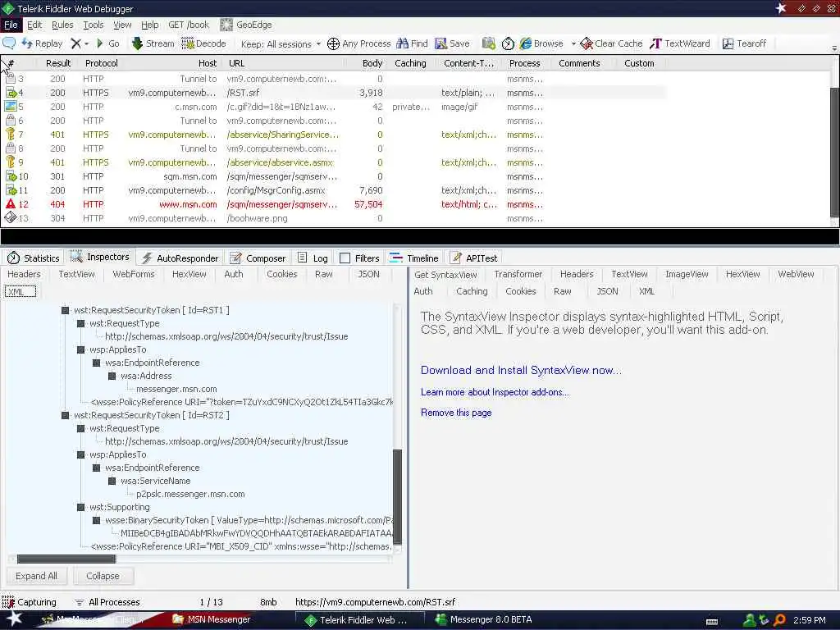Select the request WebForms inspector tab

134,274
